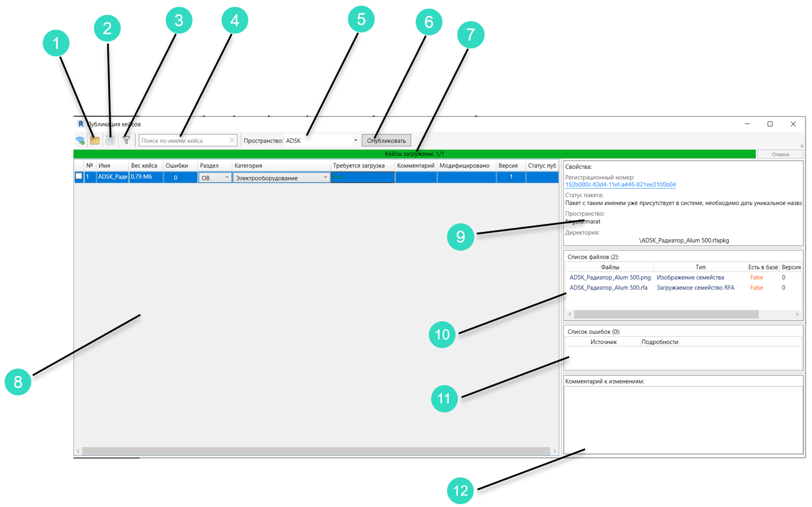Click 'Загружаемое семейство RFA' type cell

pyautogui.click(x=695, y=288)
